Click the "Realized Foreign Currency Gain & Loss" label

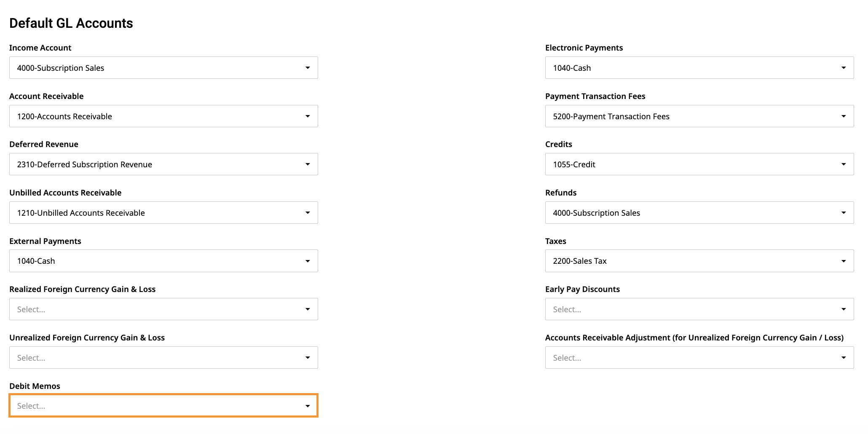tap(83, 289)
